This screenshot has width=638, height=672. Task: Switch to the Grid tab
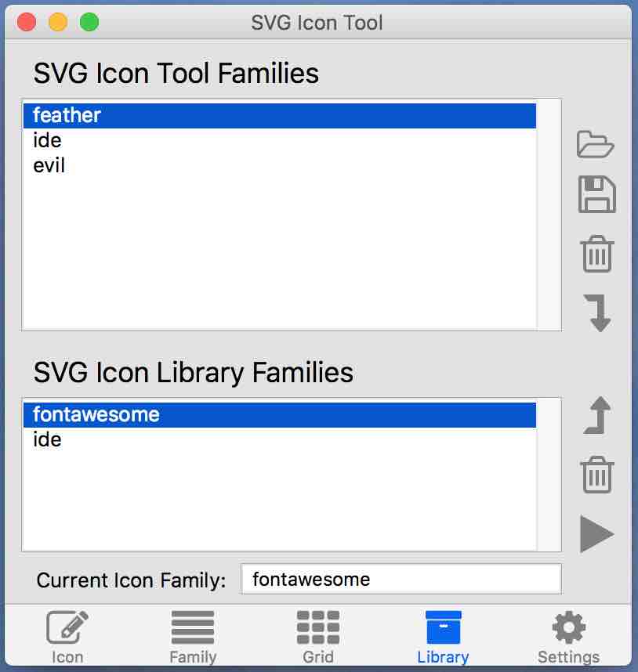click(318, 636)
